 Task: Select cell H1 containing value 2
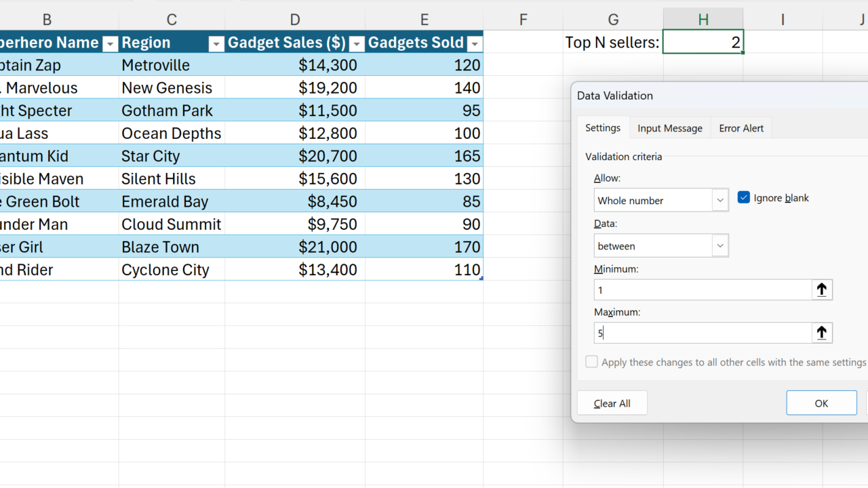pyautogui.click(x=703, y=42)
